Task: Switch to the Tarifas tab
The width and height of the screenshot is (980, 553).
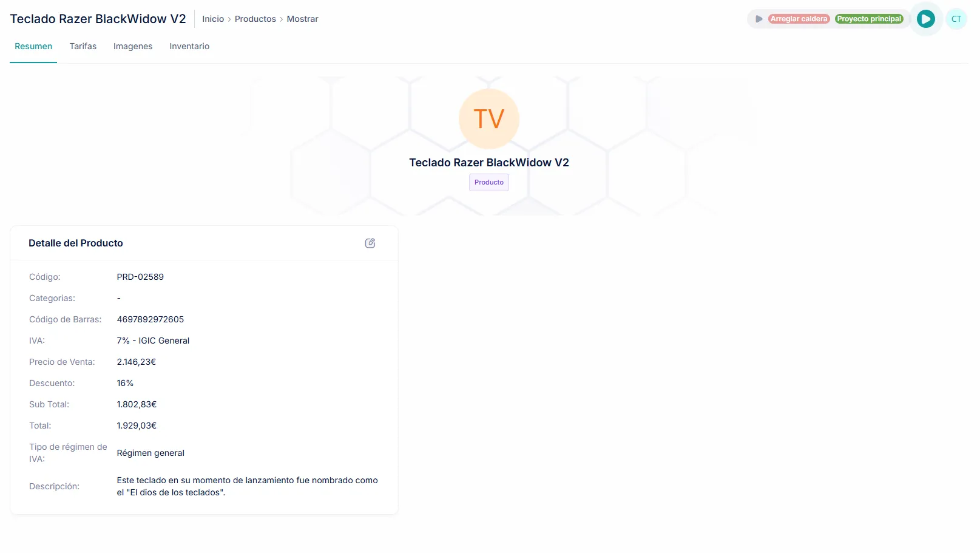Action: click(83, 46)
